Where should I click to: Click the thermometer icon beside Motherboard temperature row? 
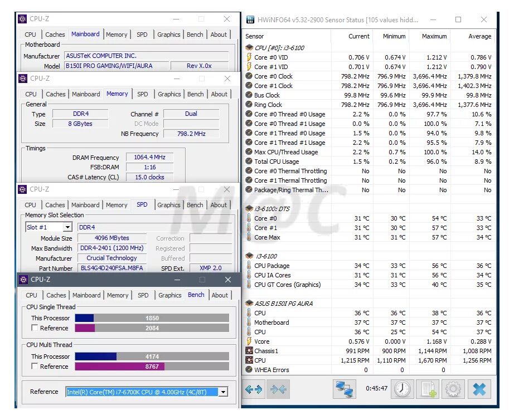[249, 323]
